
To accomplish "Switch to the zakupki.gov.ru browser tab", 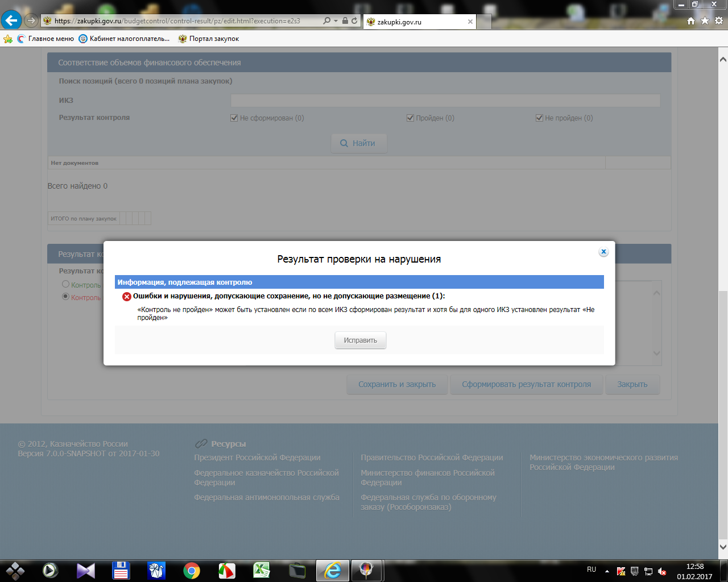I will coord(415,22).
